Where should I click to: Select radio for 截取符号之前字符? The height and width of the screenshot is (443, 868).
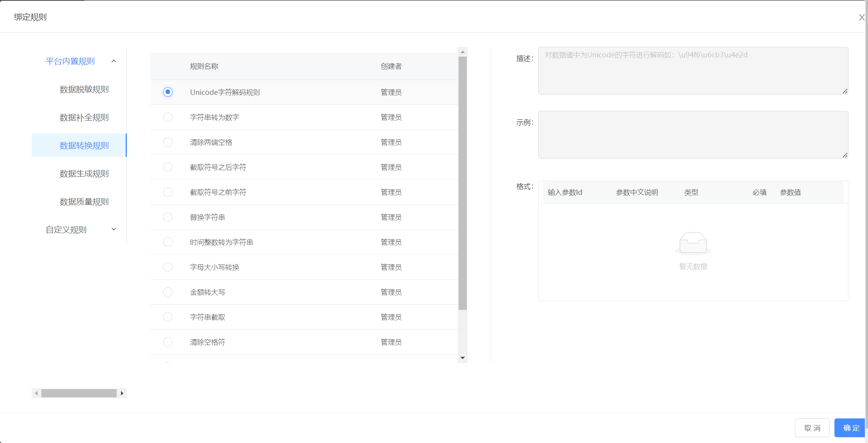point(168,192)
